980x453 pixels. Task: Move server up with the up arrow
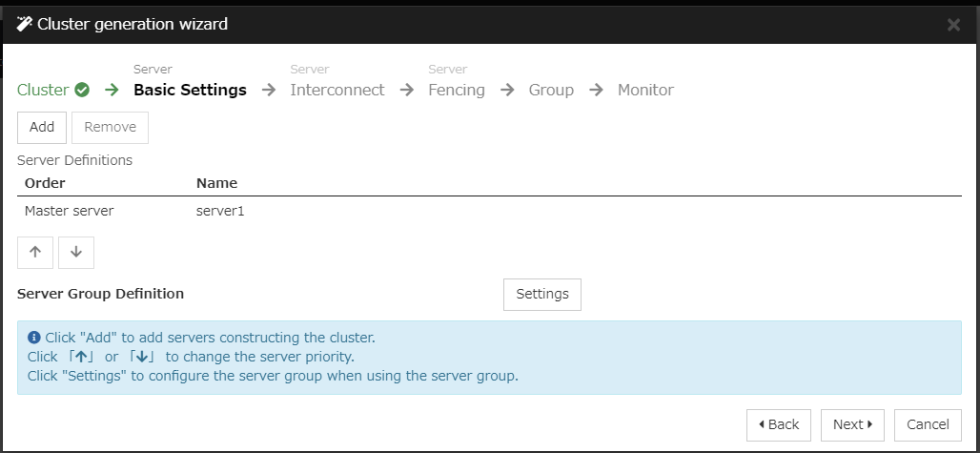pyautogui.click(x=35, y=253)
